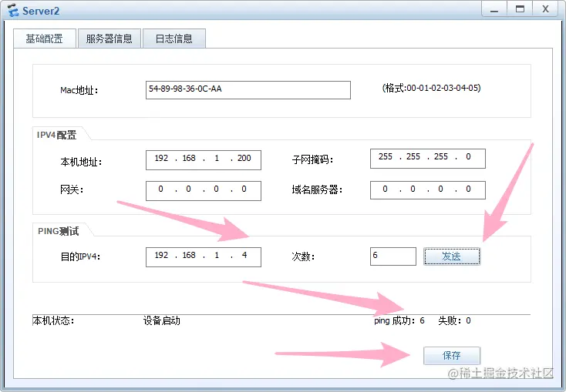Click the 本机地址 IP field
The width and height of the screenshot is (566, 392).
[x=204, y=159]
